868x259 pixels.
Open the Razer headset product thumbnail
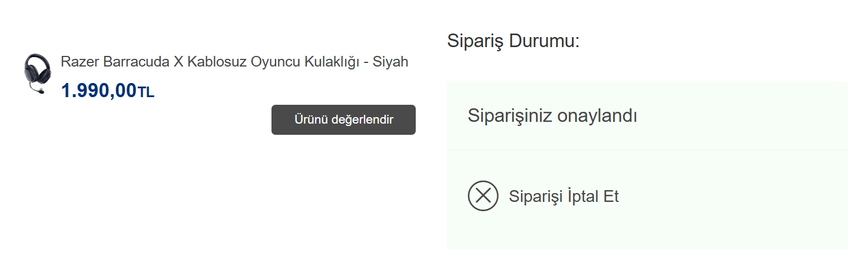pos(37,74)
